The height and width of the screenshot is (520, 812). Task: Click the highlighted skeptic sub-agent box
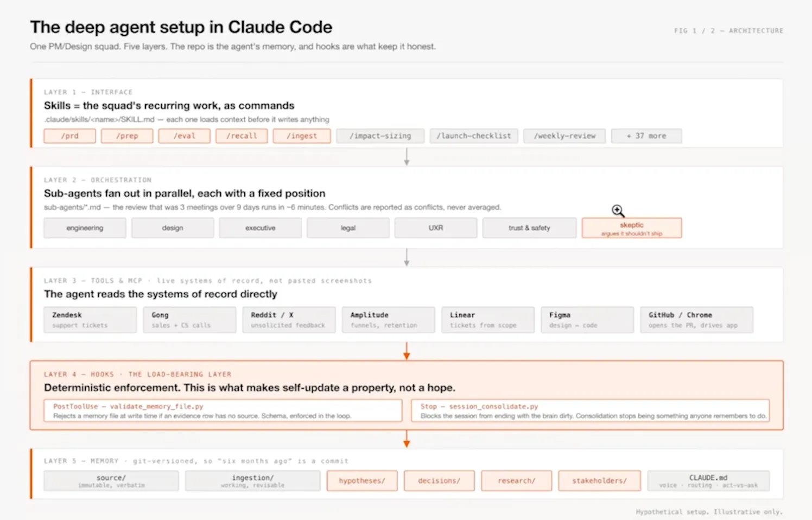click(632, 228)
